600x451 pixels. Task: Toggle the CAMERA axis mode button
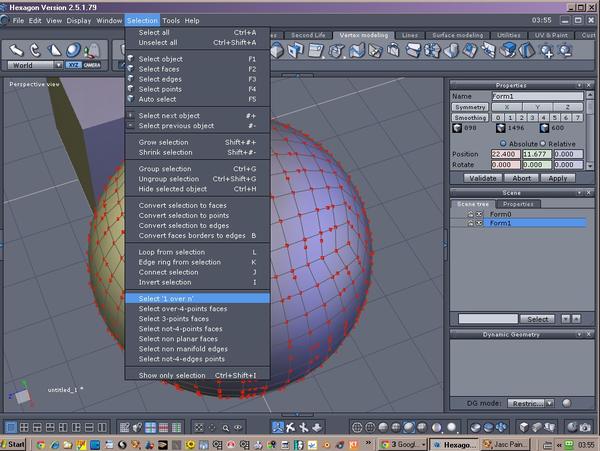coord(92,65)
